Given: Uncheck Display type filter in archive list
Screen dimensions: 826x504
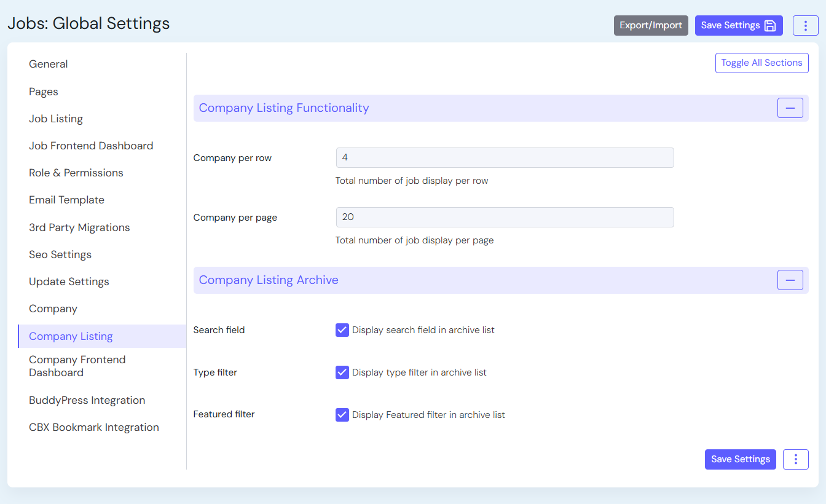Looking at the screenshot, I should tap(342, 372).
